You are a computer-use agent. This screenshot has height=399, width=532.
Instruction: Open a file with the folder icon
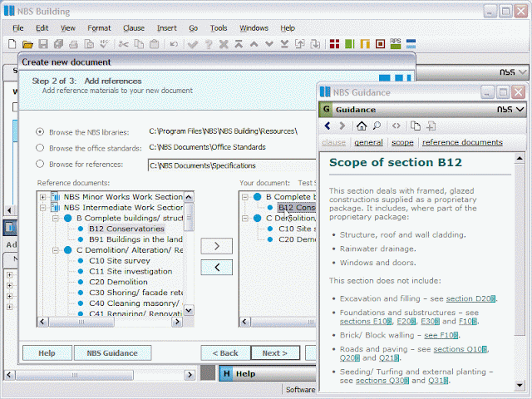(27, 44)
